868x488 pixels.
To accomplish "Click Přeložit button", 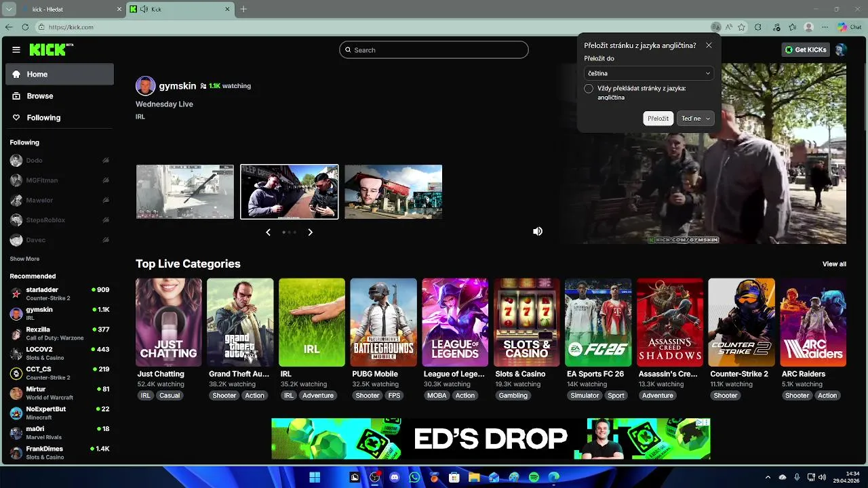I will click(x=658, y=119).
